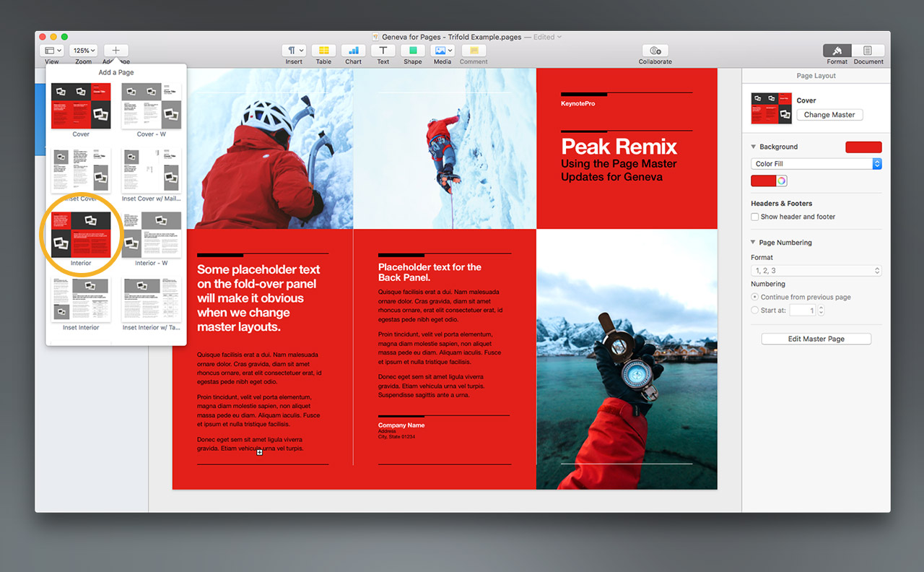Viewport: 924px width, 572px height.
Task: Select the Start at radio button
Action: (755, 311)
